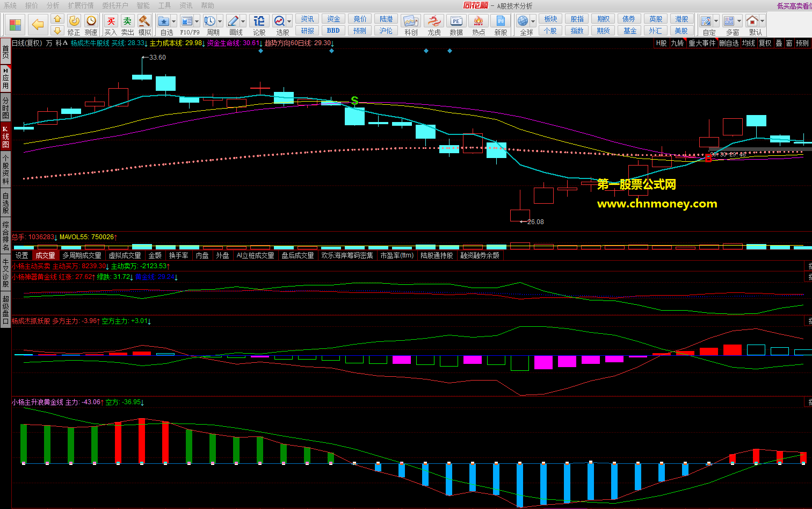Viewport: 812px width, 509px height.
Task: Click the 研报 toolbar button
Action: coord(308,31)
